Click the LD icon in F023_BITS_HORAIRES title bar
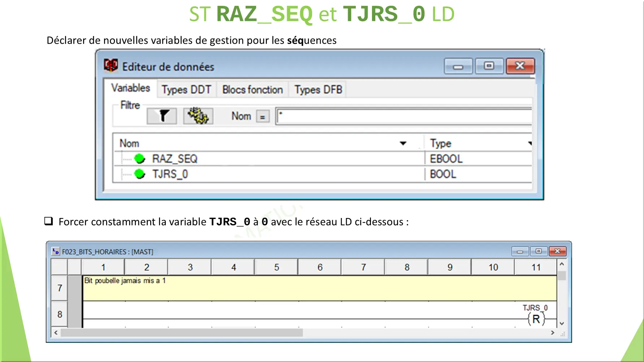Screen dimensions: 644x362 [56, 252]
